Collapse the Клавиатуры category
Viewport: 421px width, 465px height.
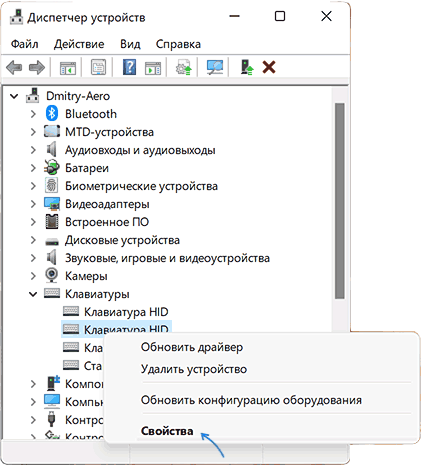pyautogui.click(x=33, y=294)
